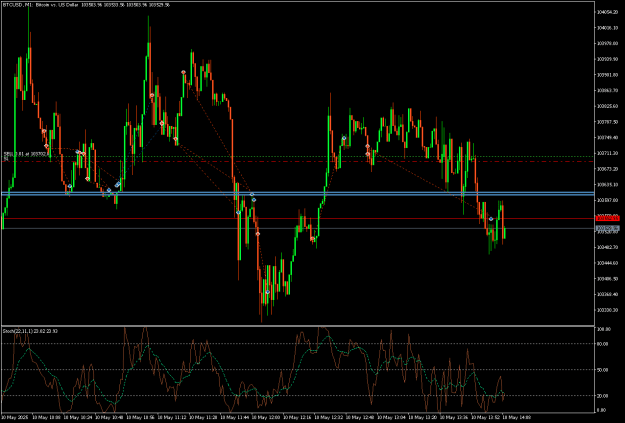Select the Stoch(22,11,1) indicator label

pyautogui.click(x=30, y=331)
